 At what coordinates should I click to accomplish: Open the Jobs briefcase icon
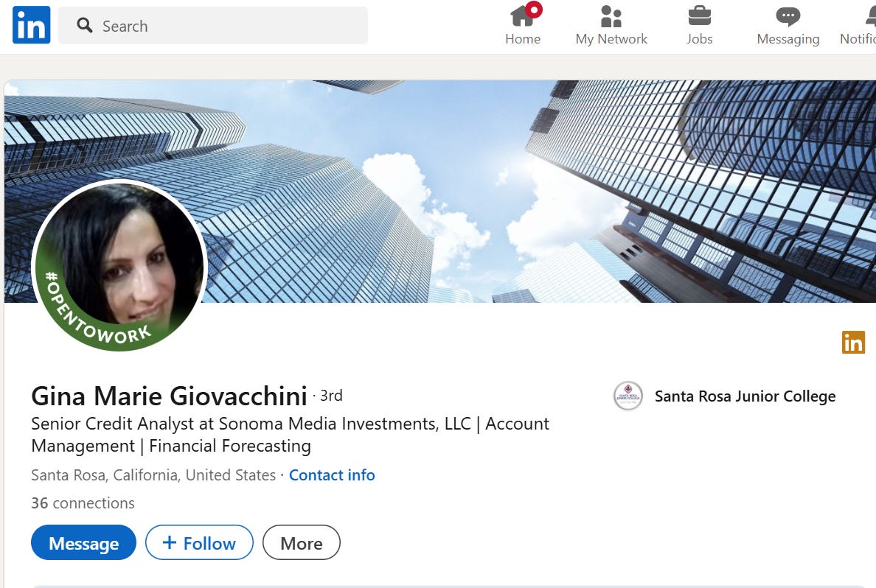click(700, 15)
